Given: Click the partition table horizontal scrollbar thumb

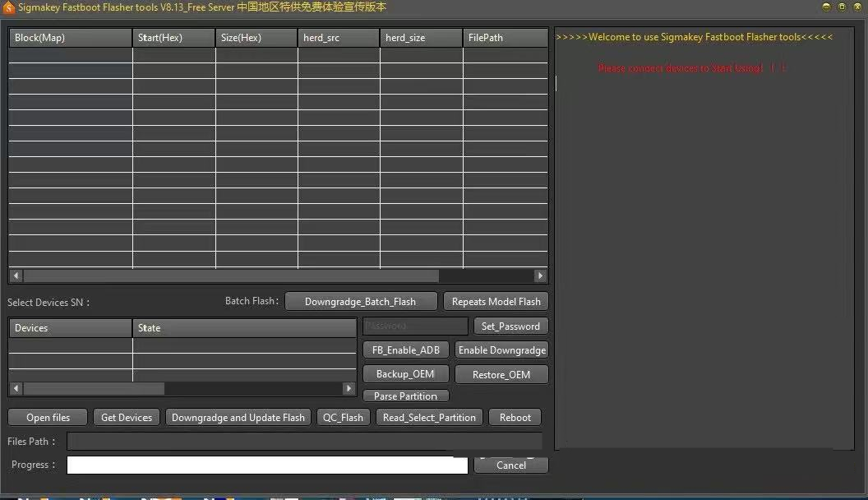Looking at the screenshot, I should (231, 275).
